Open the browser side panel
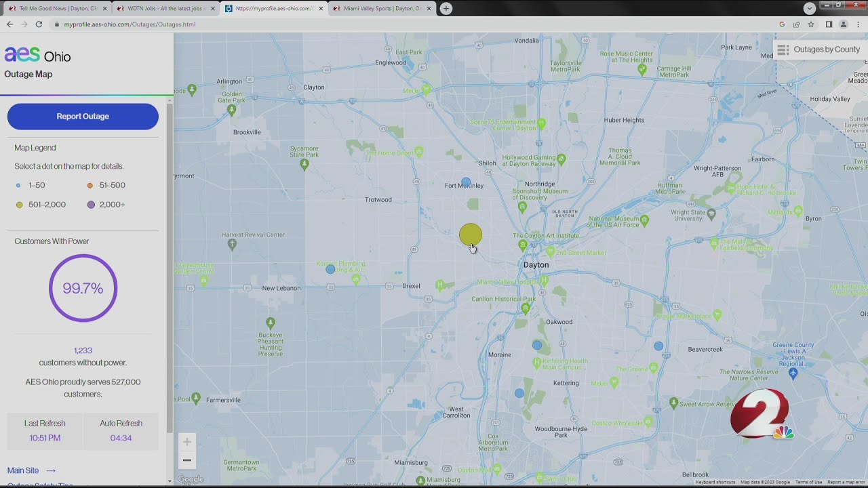The image size is (868, 488). tap(829, 24)
